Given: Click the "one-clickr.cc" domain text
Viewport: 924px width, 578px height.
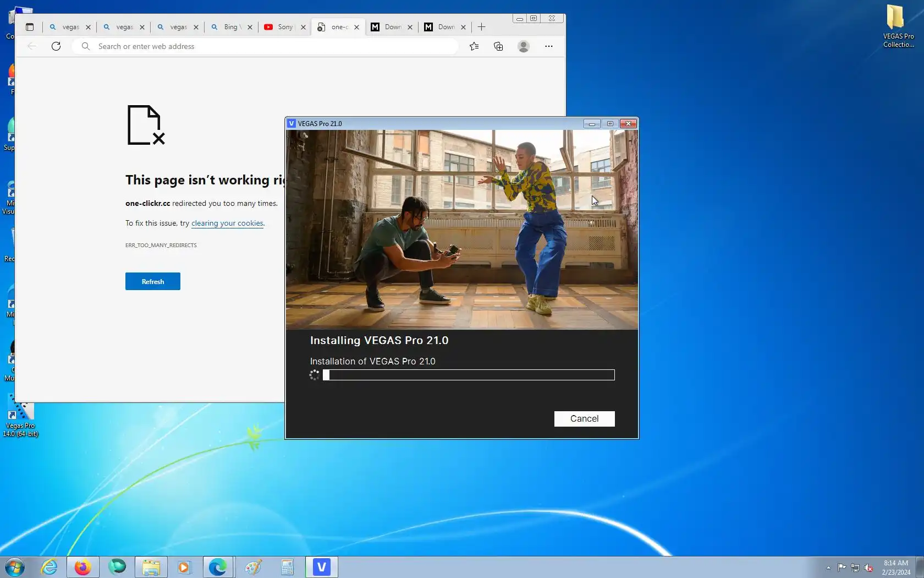Looking at the screenshot, I should 148,203.
